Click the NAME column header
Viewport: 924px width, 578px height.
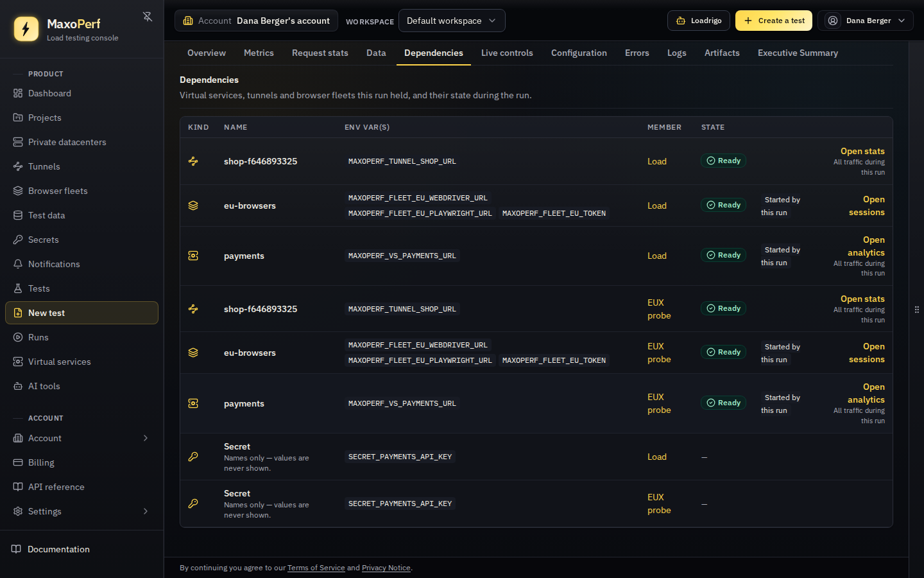235,127
